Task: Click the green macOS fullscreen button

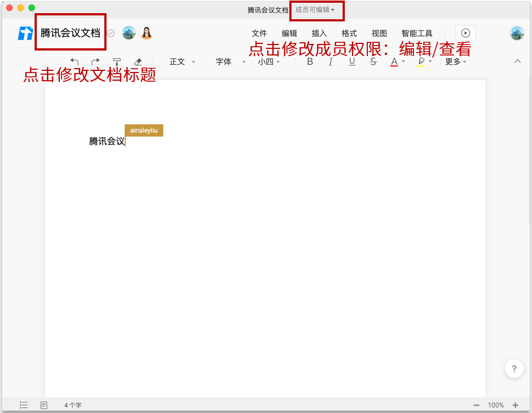Action: point(31,8)
